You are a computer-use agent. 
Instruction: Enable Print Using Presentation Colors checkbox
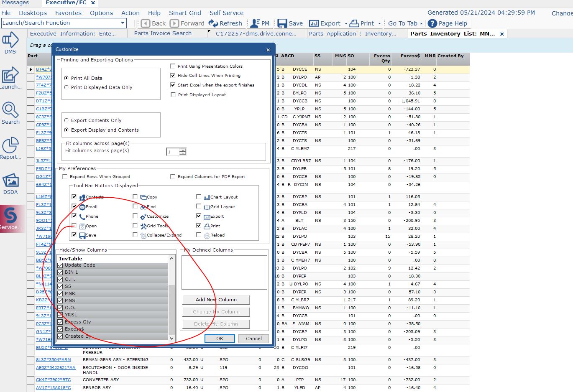point(173,66)
